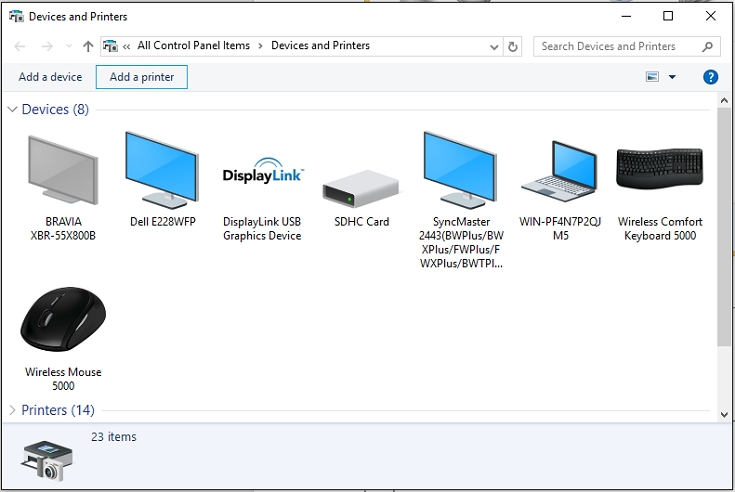This screenshot has width=735, height=492.
Task: Click the vertical scrollbar thumb
Action: click(x=724, y=227)
